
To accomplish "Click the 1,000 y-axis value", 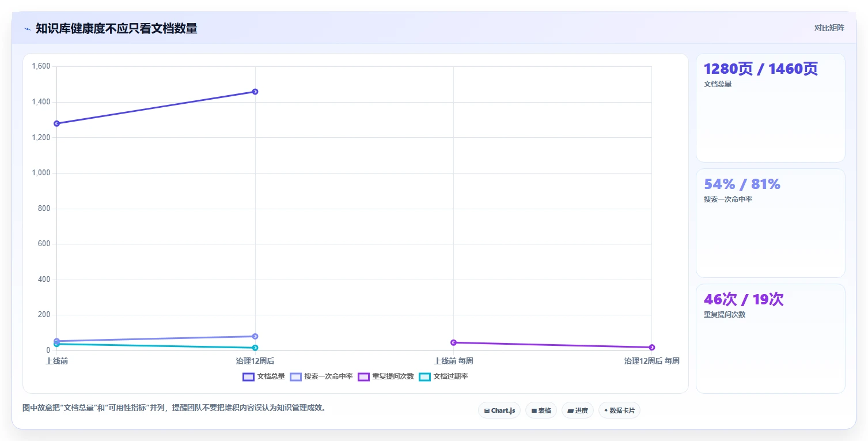I will pos(41,173).
